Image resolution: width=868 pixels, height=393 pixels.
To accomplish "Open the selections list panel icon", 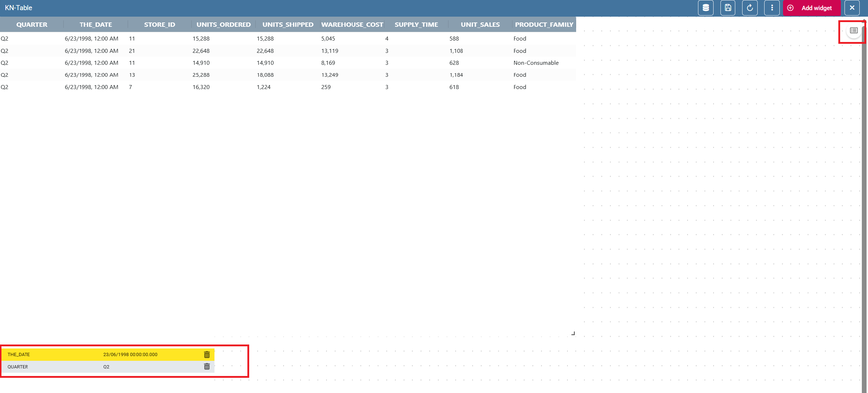I will click(854, 30).
